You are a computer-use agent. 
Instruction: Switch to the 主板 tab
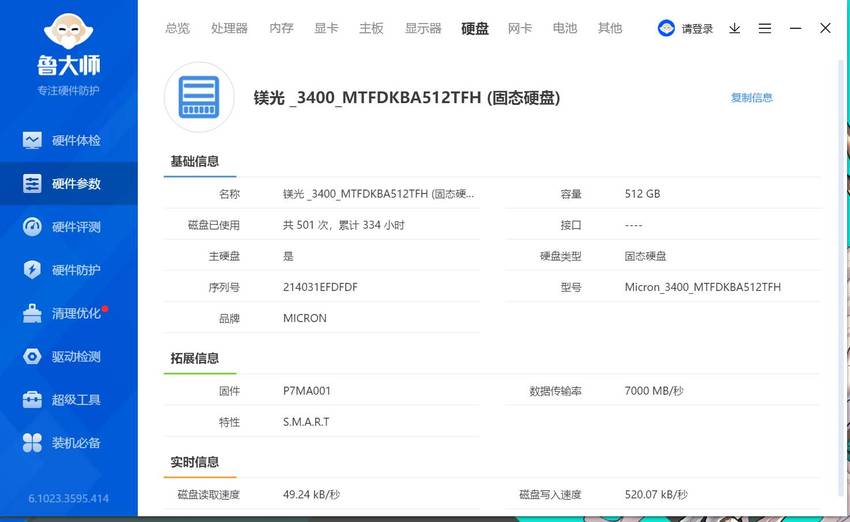click(x=371, y=28)
